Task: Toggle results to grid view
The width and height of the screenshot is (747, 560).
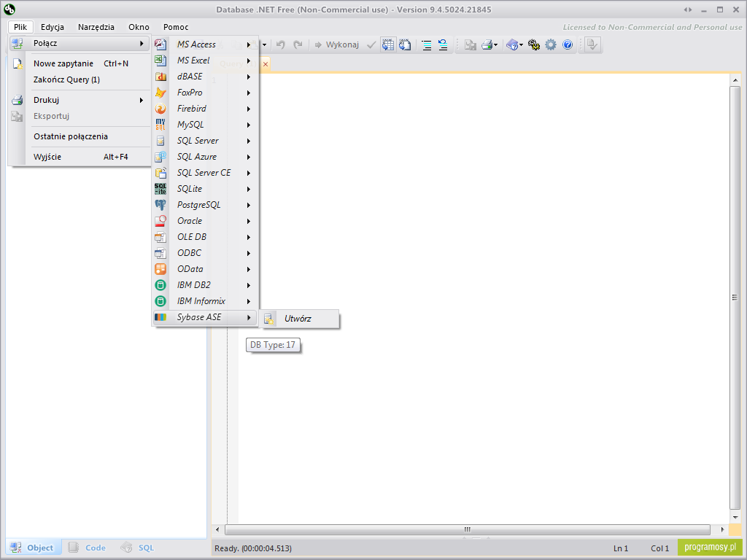Action: click(x=388, y=44)
